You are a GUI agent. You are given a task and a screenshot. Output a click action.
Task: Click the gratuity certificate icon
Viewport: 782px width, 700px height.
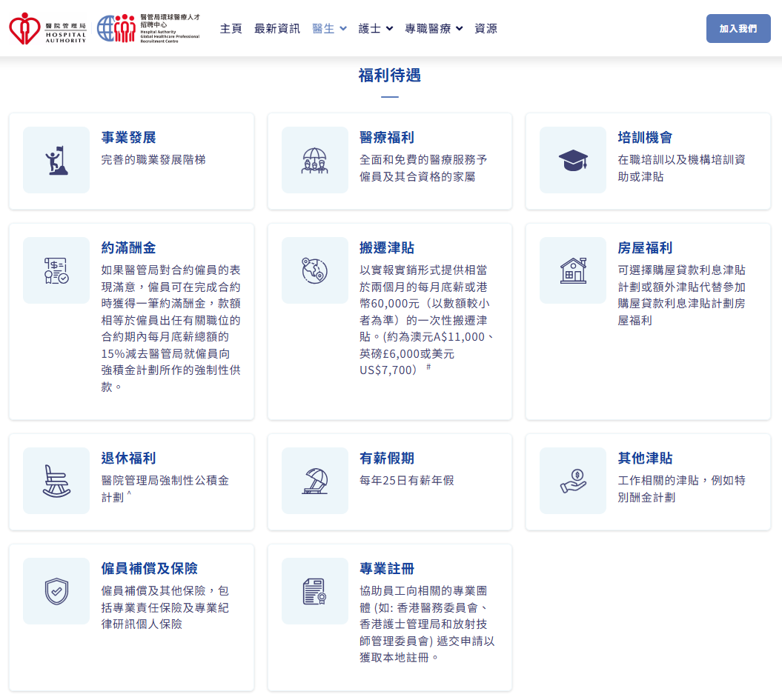tap(56, 270)
